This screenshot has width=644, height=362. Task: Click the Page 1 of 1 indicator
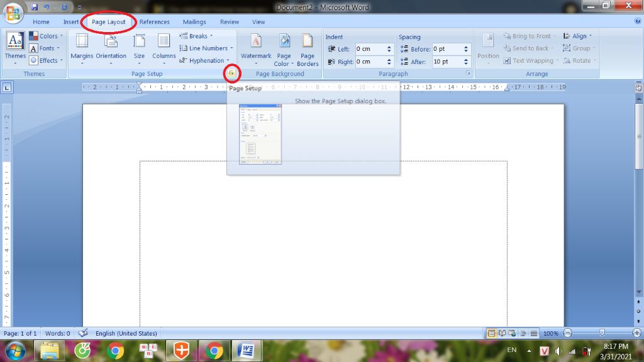[x=20, y=333]
